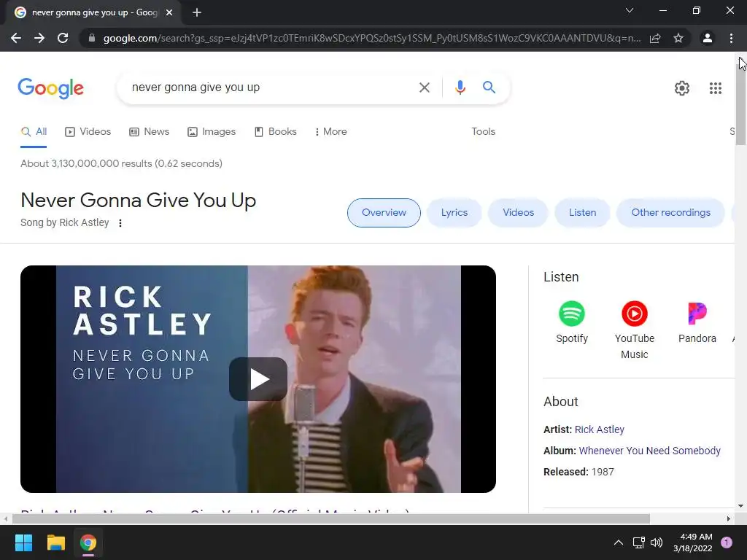747x560 pixels.
Task: Open Windows Start menu
Action: coord(23,542)
